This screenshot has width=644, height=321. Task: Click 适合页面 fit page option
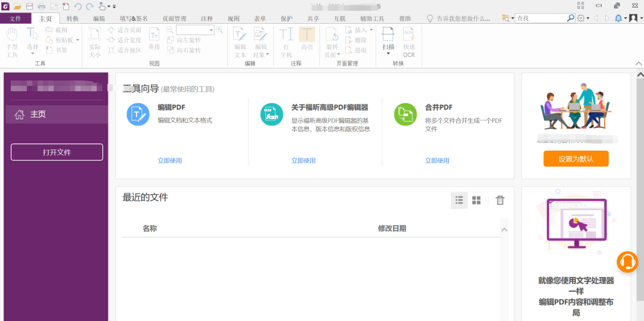point(125,30)
